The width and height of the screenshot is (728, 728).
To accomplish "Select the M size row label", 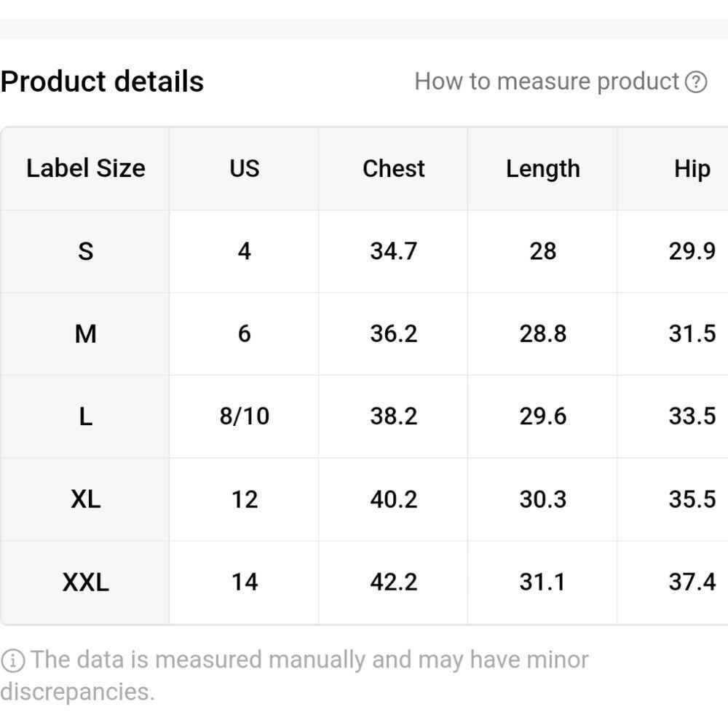I will [86, 334].
